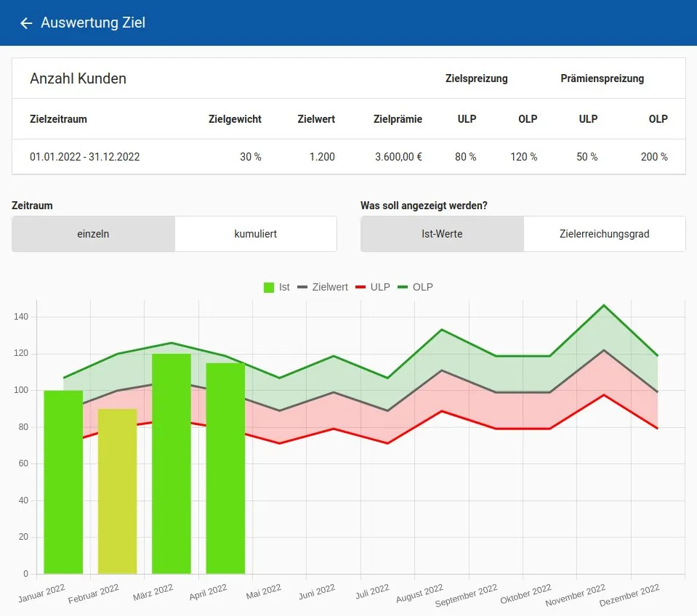Screen dimensions: 697x616
Task: Click the 'Auswertung Ziel' header title
Action: coord(93,23)
